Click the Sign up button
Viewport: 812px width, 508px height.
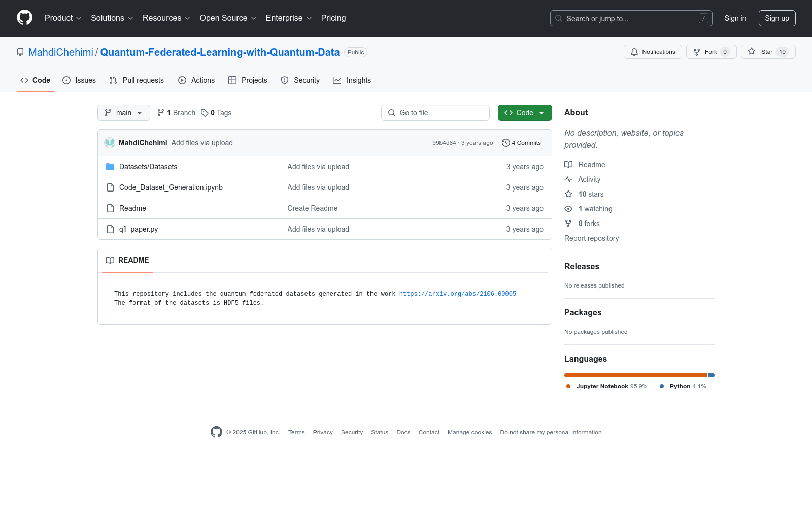[777, 18]
